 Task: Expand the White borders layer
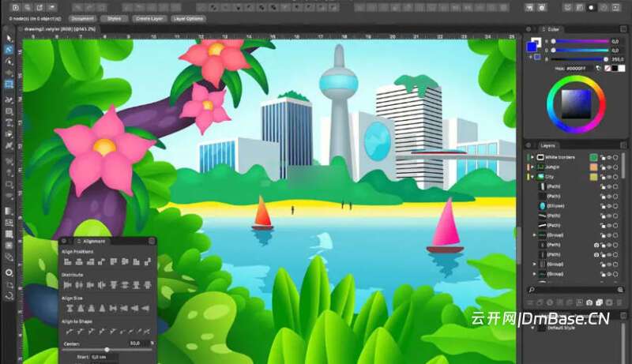pyautogui.click(x=532, y=157)
